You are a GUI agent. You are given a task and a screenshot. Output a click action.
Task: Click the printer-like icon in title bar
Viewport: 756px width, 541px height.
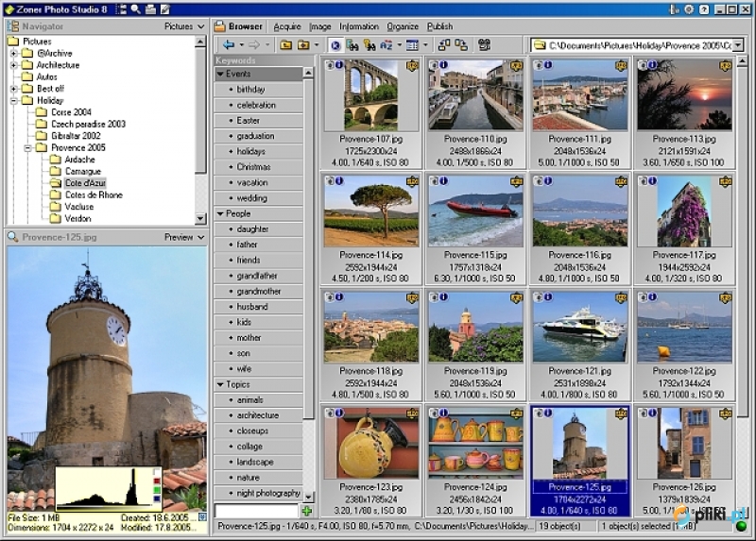coord(150,9)
